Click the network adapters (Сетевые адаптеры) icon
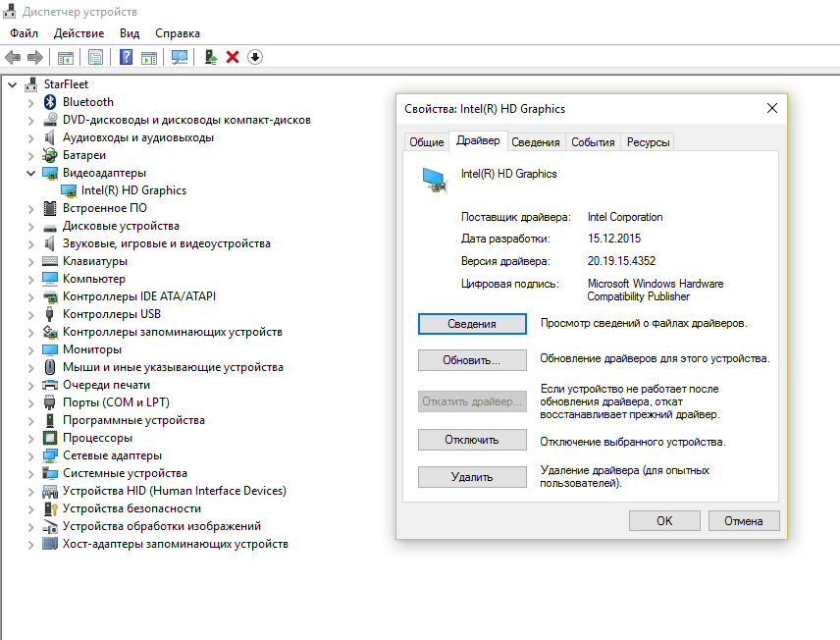 (50, 455)
